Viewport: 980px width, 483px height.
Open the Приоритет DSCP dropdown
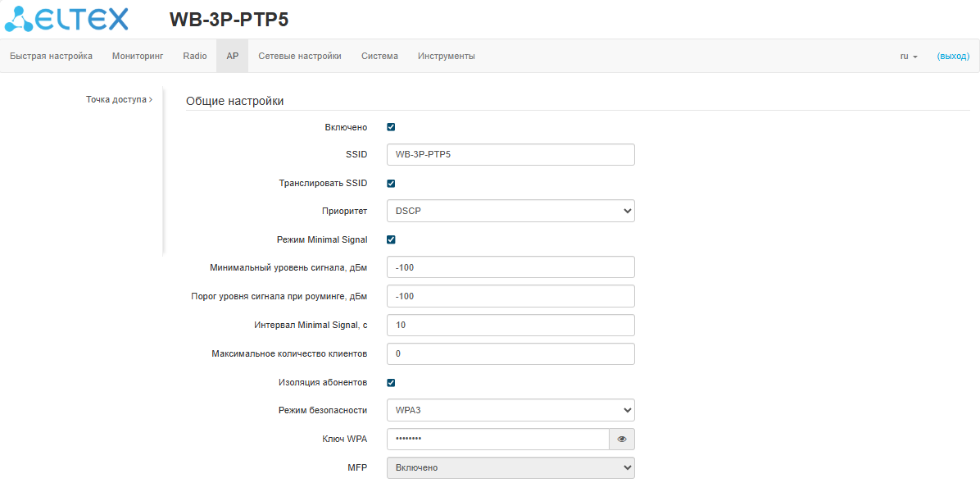pos(510,211)
